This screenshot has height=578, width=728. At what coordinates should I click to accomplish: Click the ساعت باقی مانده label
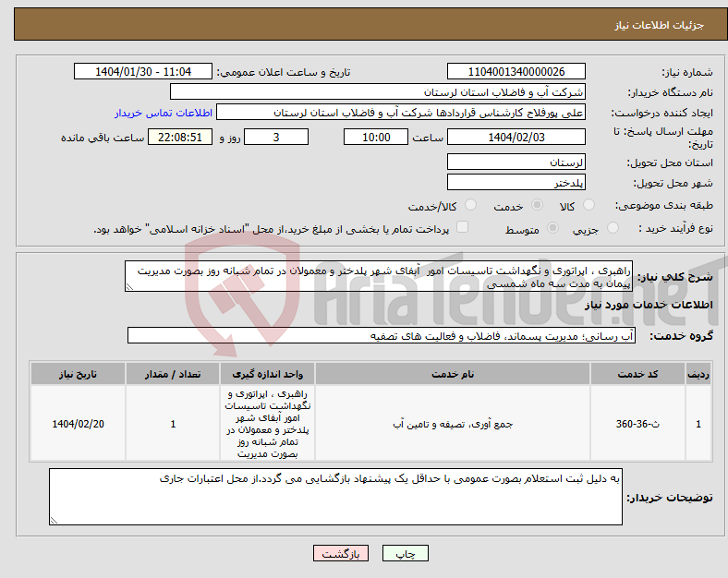click(103, 138)
